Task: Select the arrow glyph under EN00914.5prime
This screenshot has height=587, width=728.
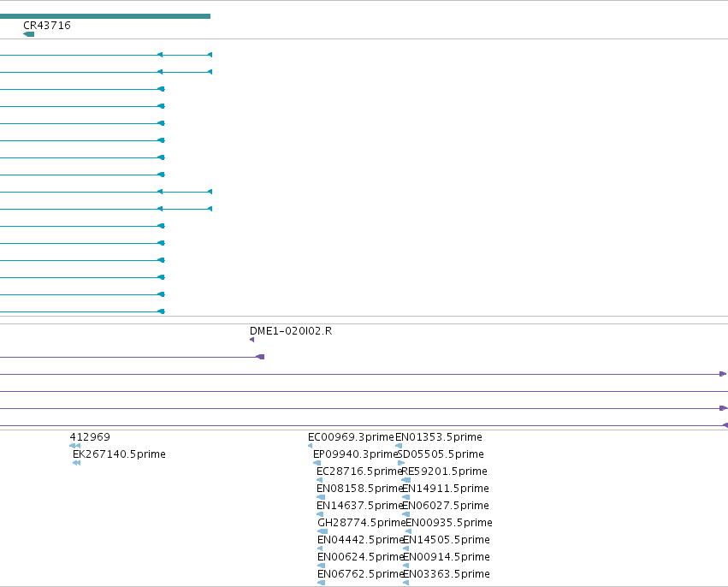Action: (x=405, y=566)
